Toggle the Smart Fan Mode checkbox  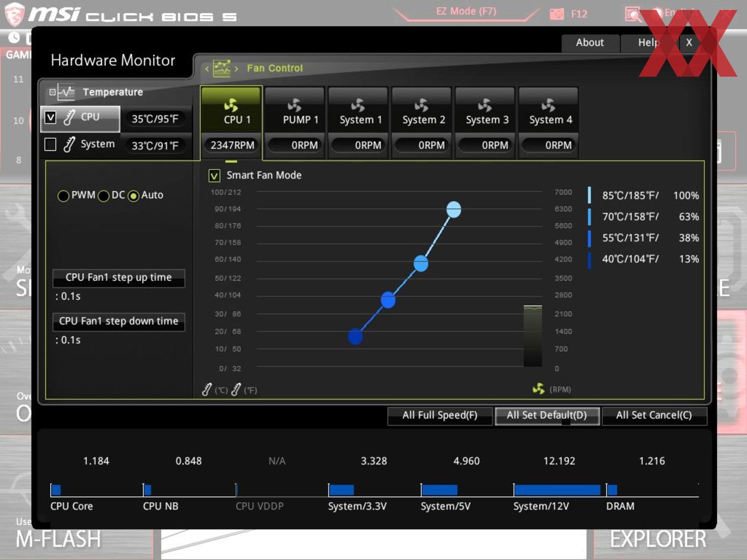point(214,176)
